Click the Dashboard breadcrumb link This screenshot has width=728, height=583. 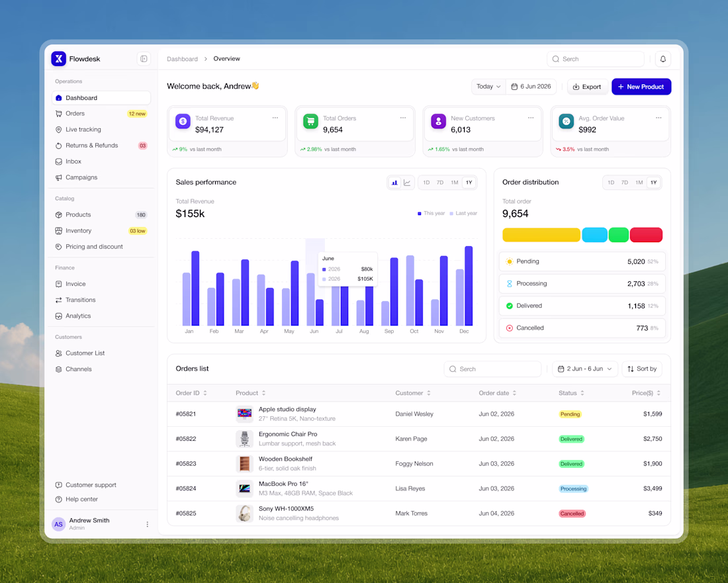pyautogui.click(x=182, y=59)
